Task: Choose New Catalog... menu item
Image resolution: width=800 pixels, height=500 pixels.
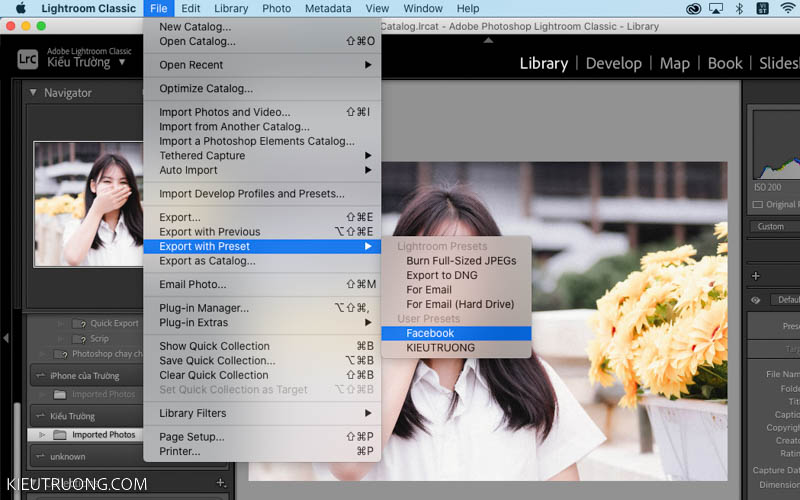Action: (x=262, y=27)
